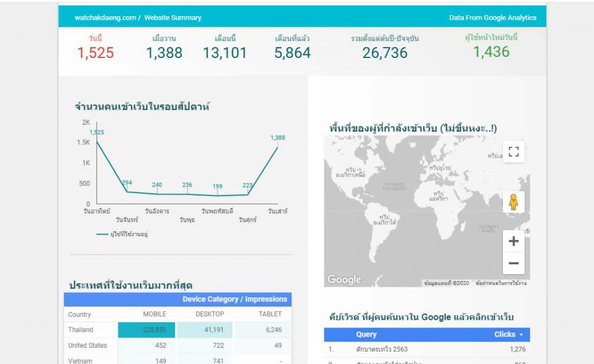This screenshot has width=594, height=364.
Task: Select the DESKTOP column header
Action: [x=209, y=314]
